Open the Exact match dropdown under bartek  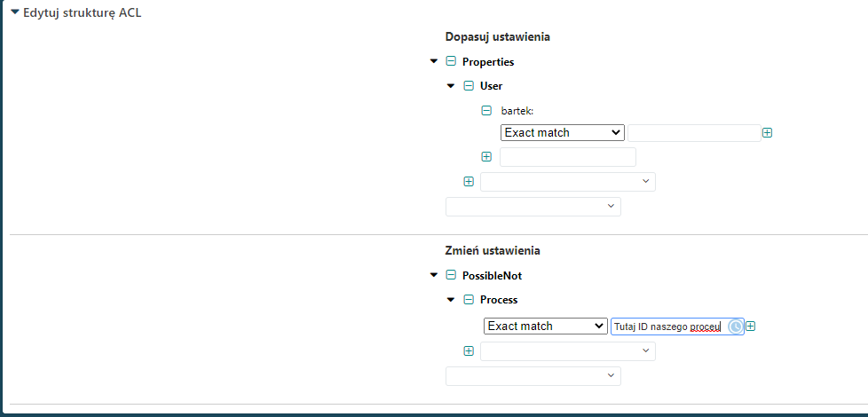pyautogui.click(x=563, y=133)
